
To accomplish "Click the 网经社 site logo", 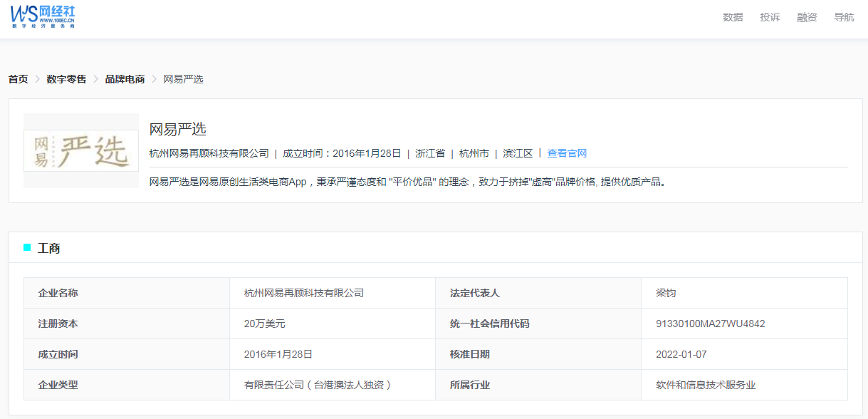I will (43, 16).
